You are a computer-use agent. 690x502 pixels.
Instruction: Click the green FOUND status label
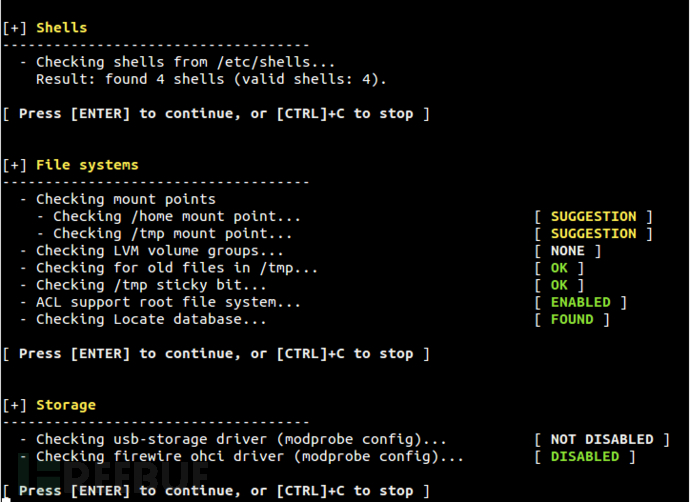point(572,319)
